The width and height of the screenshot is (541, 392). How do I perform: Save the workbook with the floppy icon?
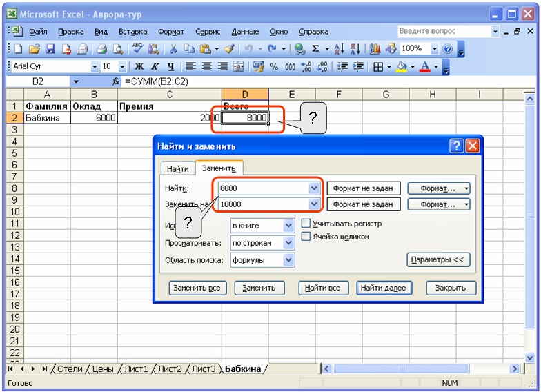point(50,49)
